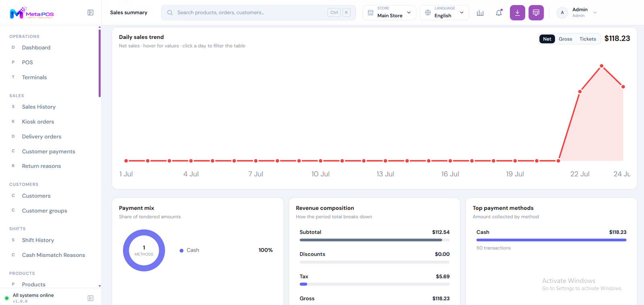Click the green online status dot
This screenshot has width=644, height=305.
point(6,298)
